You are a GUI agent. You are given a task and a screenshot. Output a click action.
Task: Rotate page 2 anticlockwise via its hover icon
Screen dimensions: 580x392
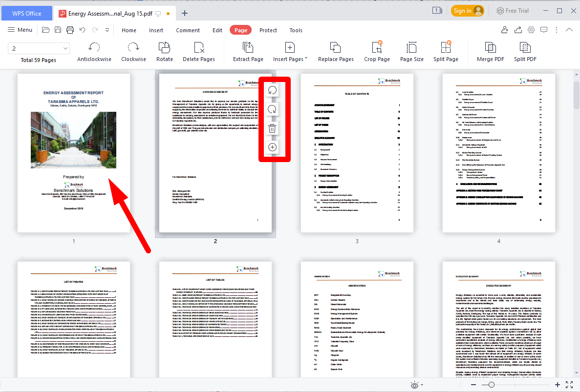click(272, 90)
